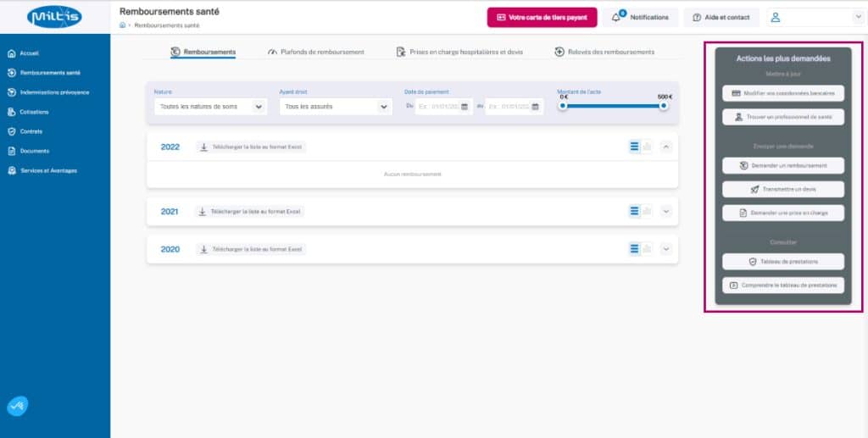Open Cotisations in the sidebar
This screenshot has height=438, width=868.
[34, 112]
